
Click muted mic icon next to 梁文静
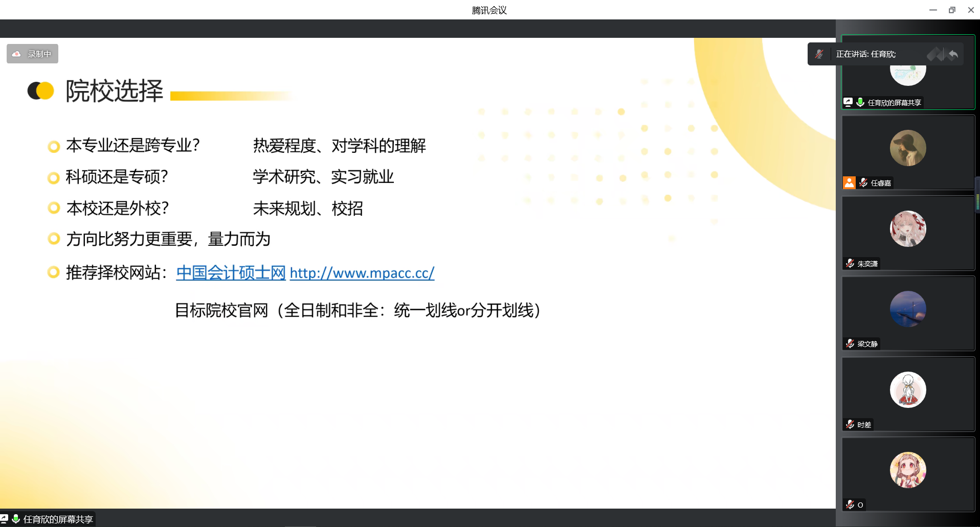point(850,343)
